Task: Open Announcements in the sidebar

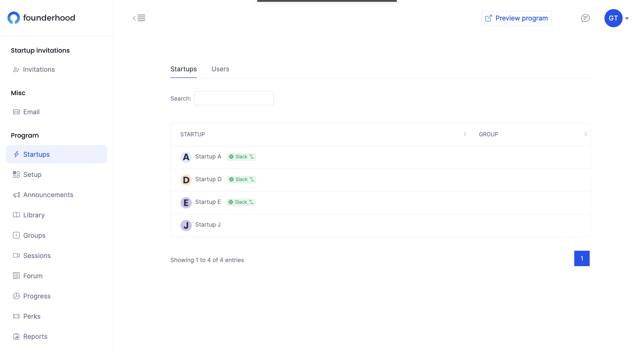Action: coord(48,195)
